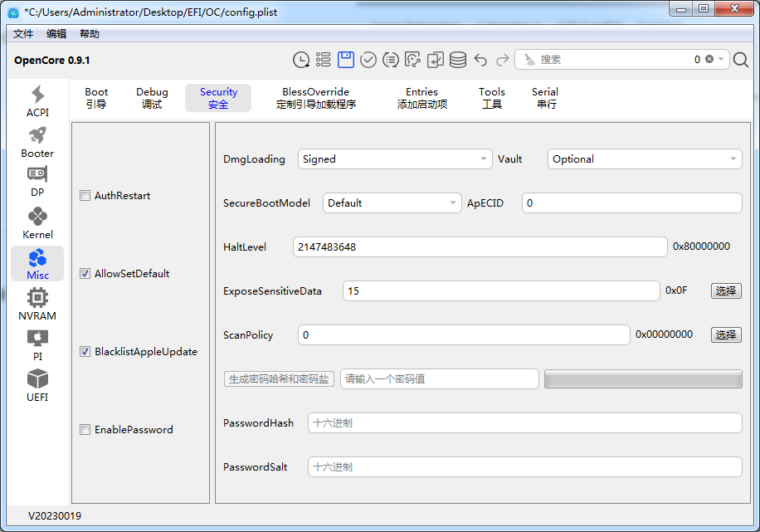Open the NVRAM sidebar section
Image resolution: width=760 pixels, height=532 pixels.
pos(37,305)
